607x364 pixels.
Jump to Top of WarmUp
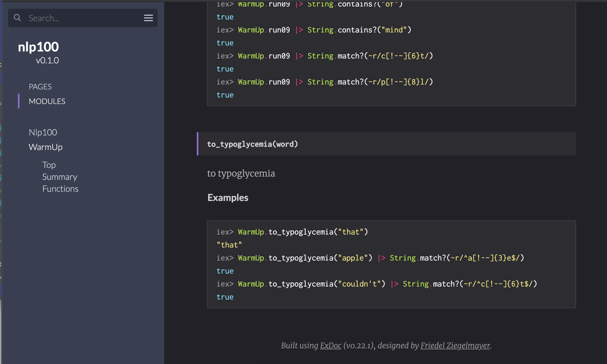(49, 165)
